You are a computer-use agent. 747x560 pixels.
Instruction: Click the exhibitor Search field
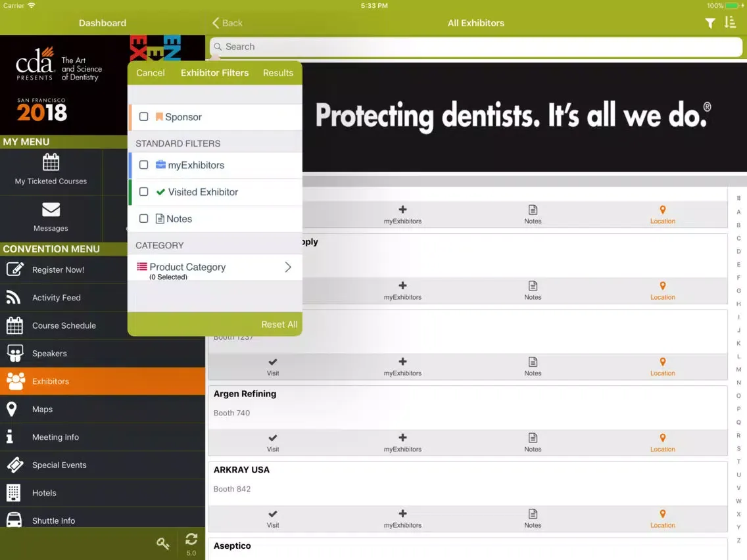click(x=476, y=47)
